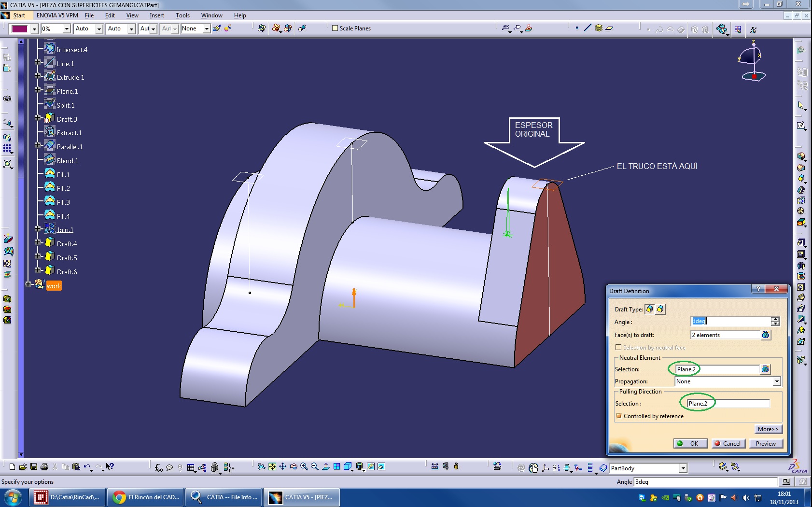Image resolution: width=812 pixels, height=507 pixels.
Task: Expand the Draft.6 tree node
Action: (38, 270)
